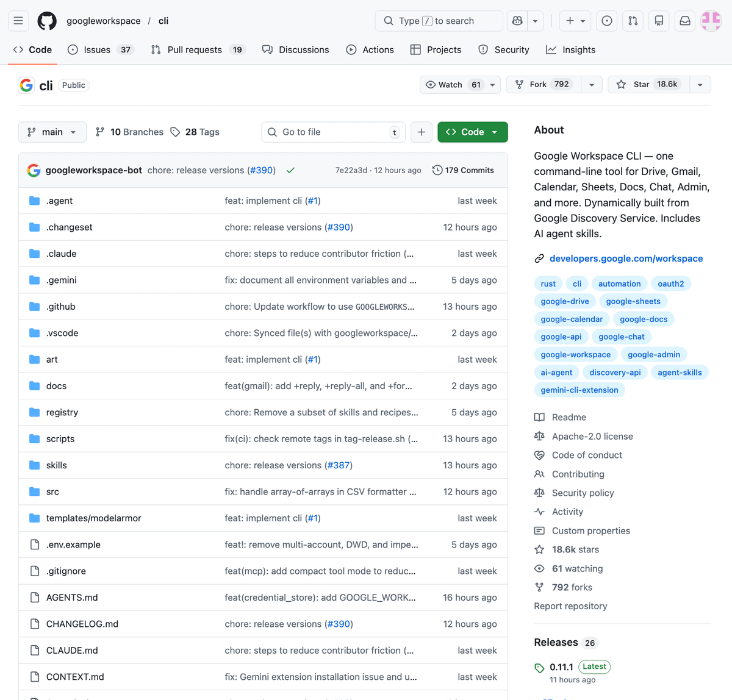Click the cli repository Google logo
Viewport: 732px width, 700px height.
(x=26, y=85)
